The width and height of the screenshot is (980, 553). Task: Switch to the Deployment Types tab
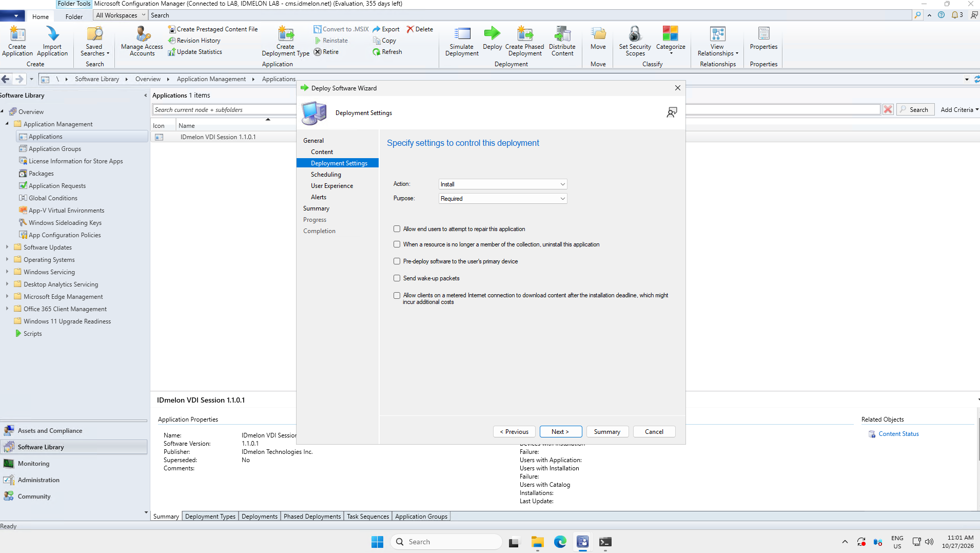click(x=210, y=517)
